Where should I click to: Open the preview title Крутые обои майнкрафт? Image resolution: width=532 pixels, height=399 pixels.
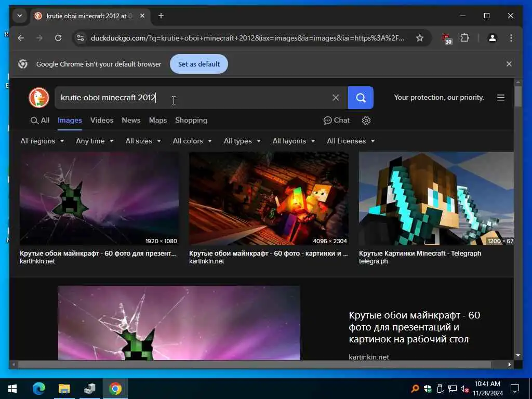pyautogui.click(x=414, y=327)
